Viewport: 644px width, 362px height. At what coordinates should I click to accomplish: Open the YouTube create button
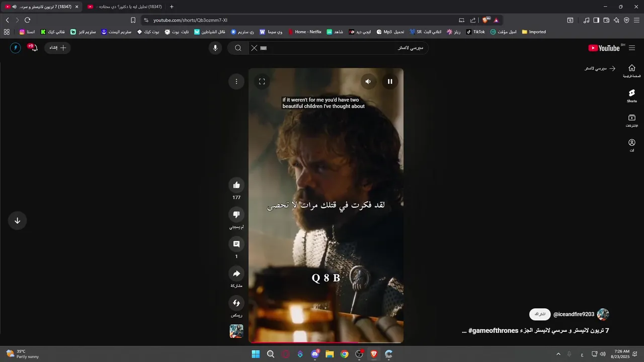pos(58,48)
